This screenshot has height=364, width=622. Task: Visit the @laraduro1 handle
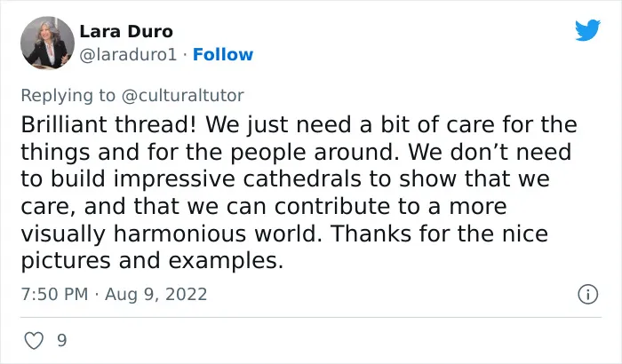click(128, 55)
